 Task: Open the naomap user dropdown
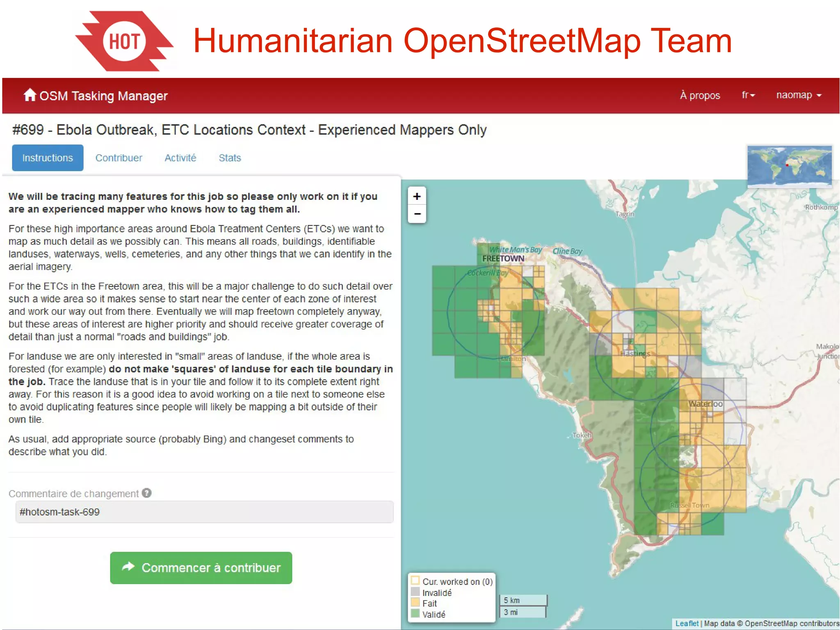[799, 95]
